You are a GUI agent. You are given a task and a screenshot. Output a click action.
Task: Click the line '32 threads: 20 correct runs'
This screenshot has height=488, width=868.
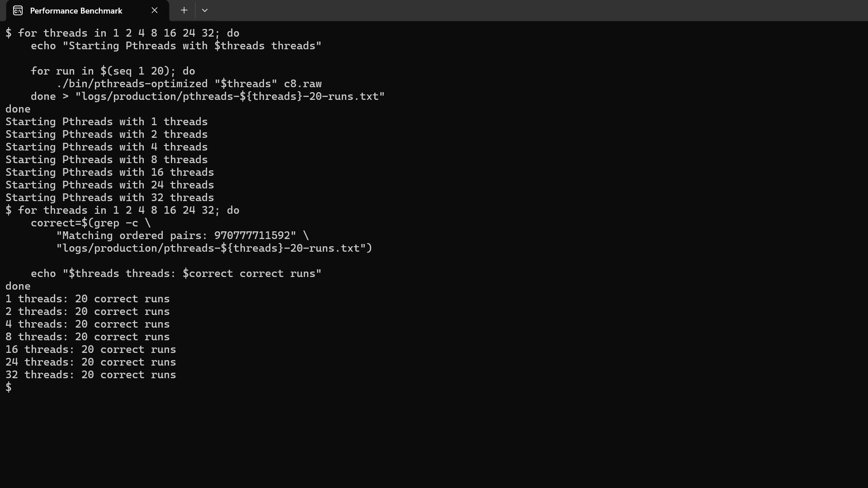click(91, 375)
